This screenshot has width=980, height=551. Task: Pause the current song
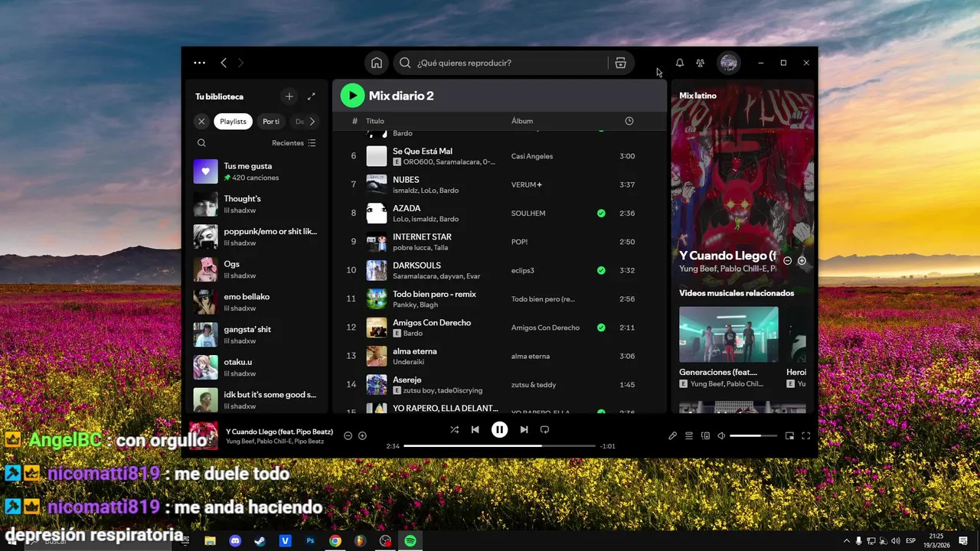(499, 429)
